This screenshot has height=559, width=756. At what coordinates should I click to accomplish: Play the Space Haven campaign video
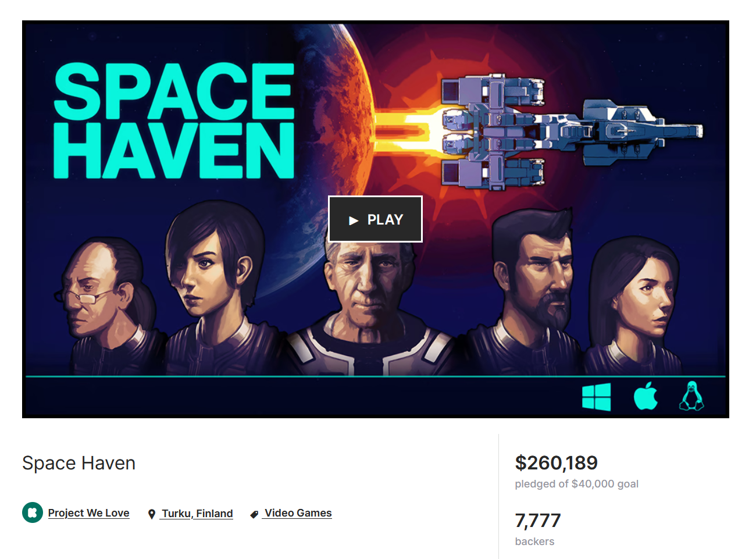click(375, 219)
